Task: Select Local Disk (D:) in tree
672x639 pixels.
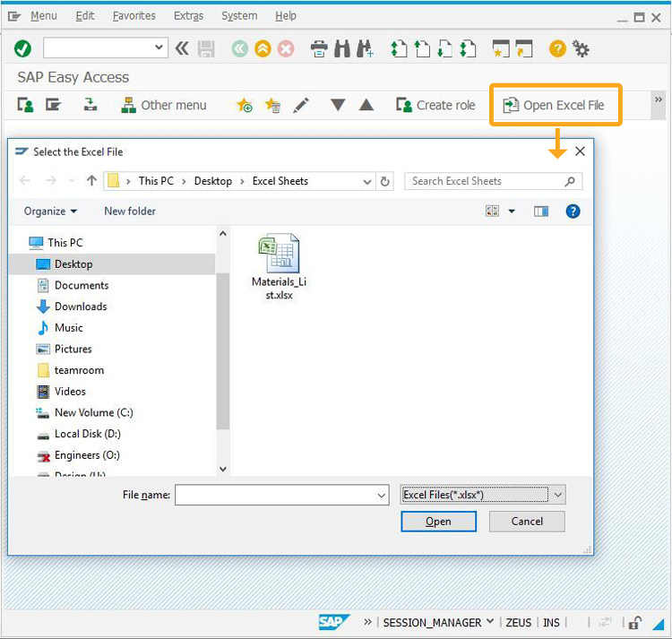Action: pyautogui.click(x=79, y=434)
